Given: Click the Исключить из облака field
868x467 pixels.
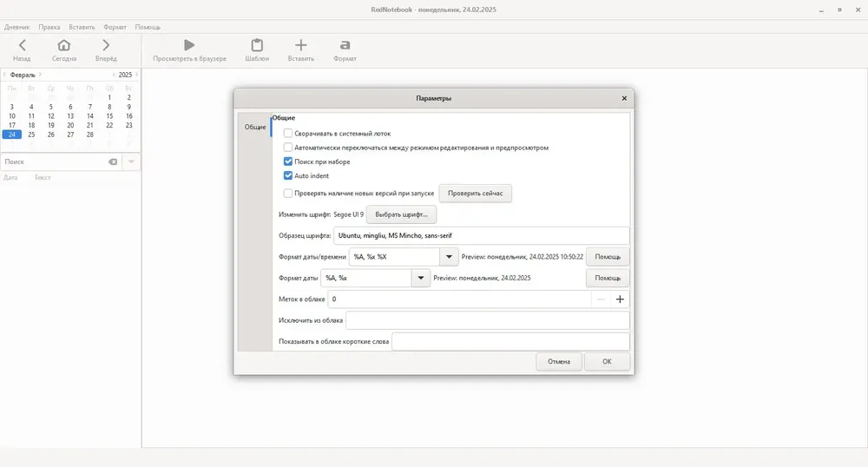Looking at the screenshot, I should click(488, 320).
